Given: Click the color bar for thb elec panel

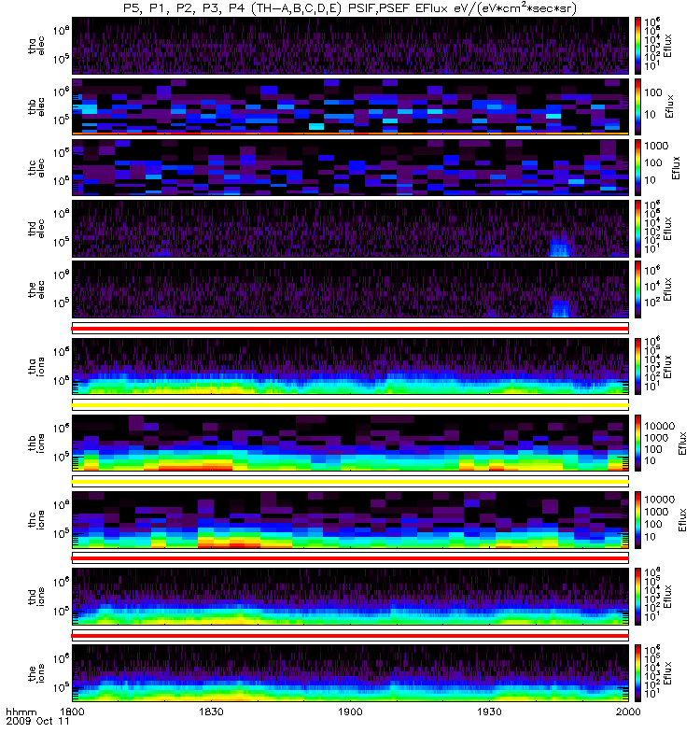Looking at the screenshot, I should (637, 106).
